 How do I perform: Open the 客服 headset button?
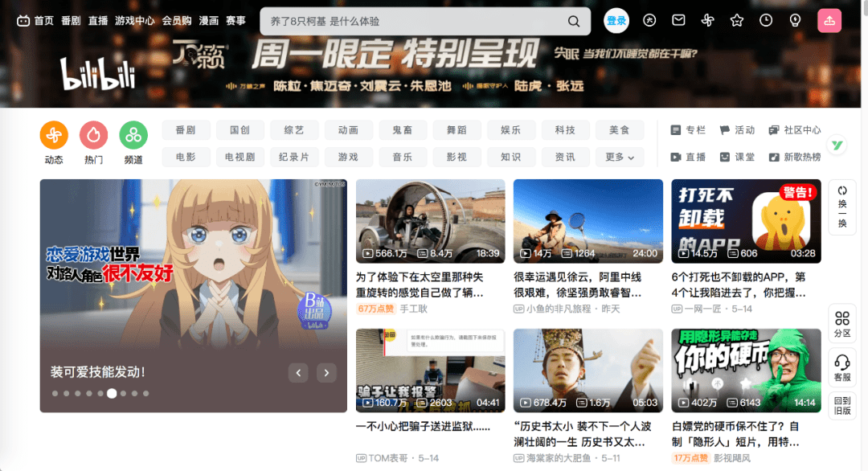[x=842, y=368]
